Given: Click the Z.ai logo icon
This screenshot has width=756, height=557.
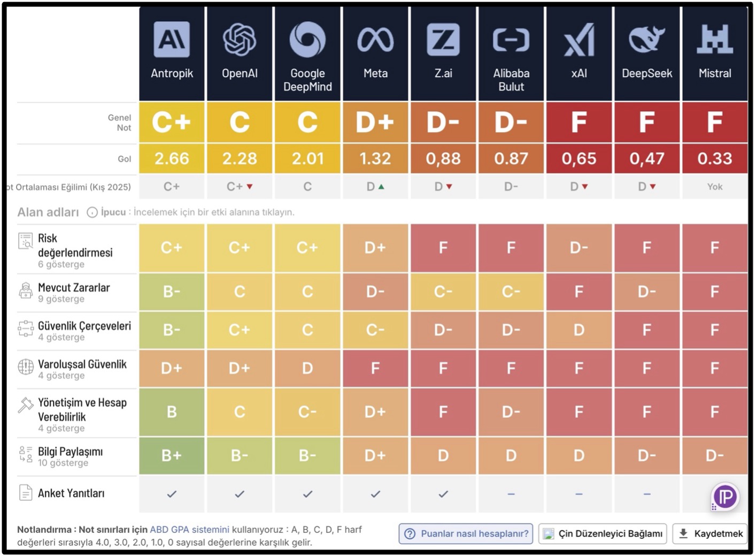Looking at the screenshot, I should coord(443,40).
